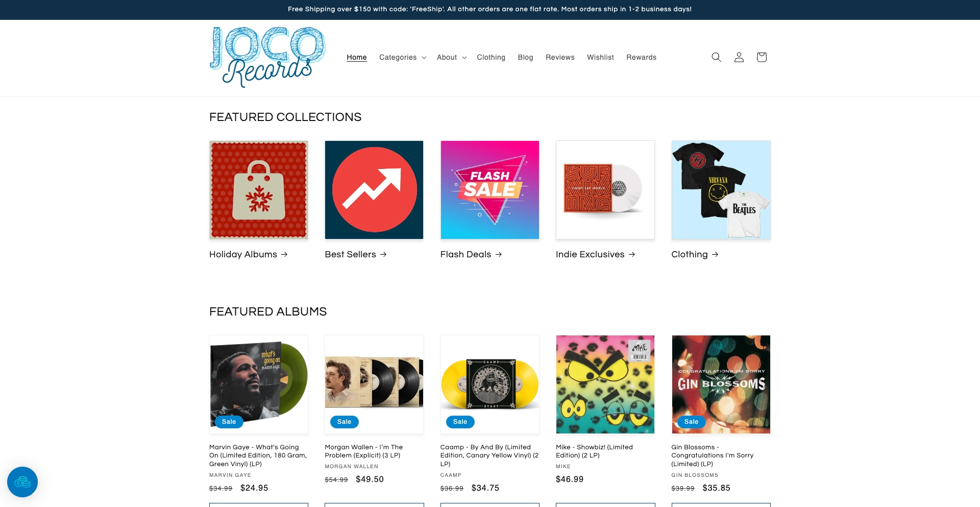The width and height of the screenshot is (980, 507).
Task: Click the Marvin Gaye album thumbnail
Action: coord(258,384)
